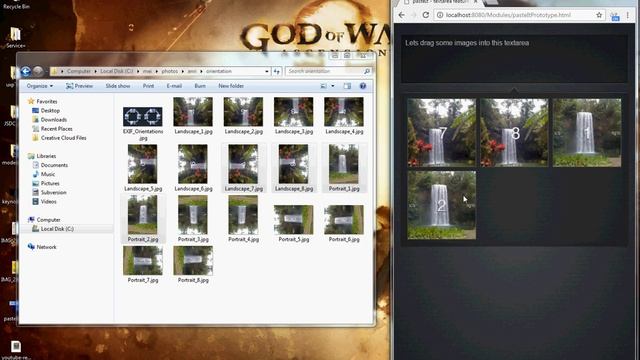Select Local Disk (C:) in navigation pane
This screenshot has width=640, height=360.
[53, 229]
